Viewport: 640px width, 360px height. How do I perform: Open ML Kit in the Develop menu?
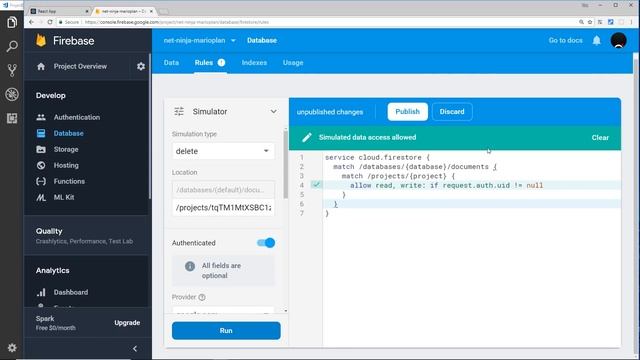click(x=64, y=198)
